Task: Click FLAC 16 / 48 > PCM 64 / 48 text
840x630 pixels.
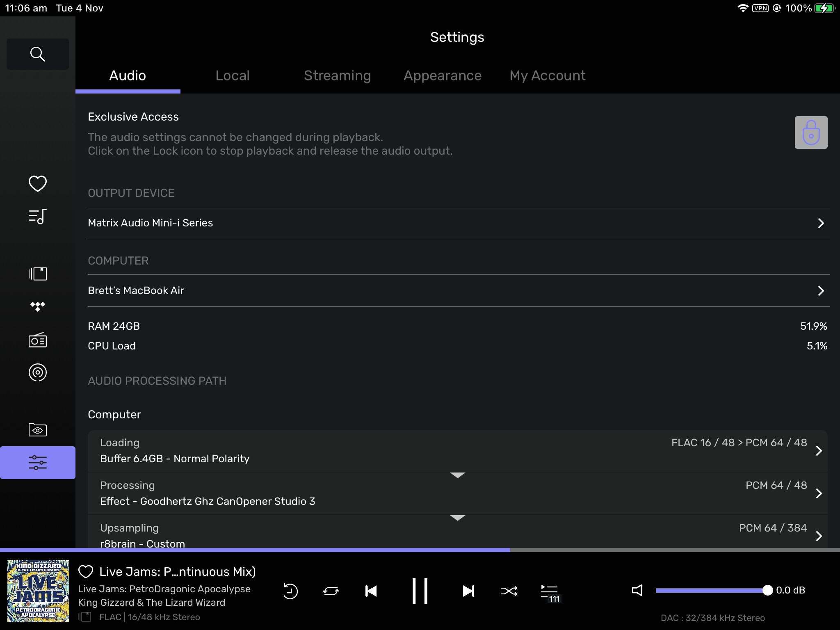Action: 739,443
